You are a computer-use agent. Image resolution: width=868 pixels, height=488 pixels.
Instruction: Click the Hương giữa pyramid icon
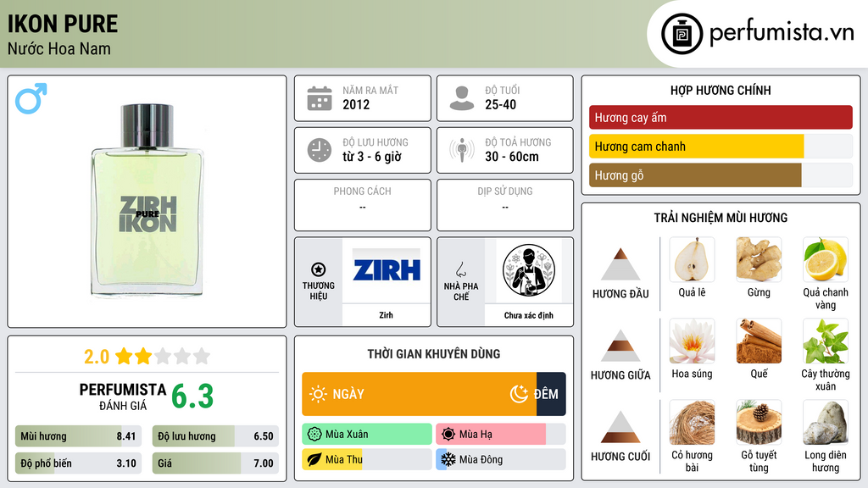620,346
